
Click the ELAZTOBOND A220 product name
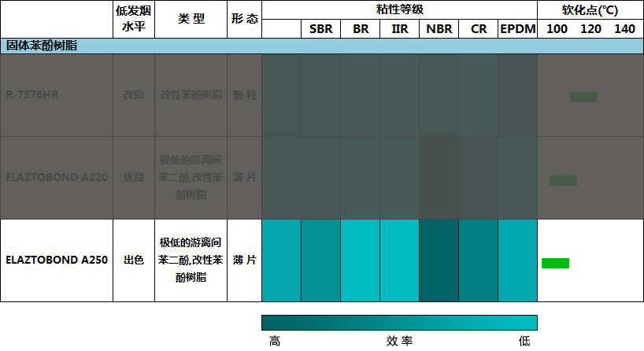[57, 177]
